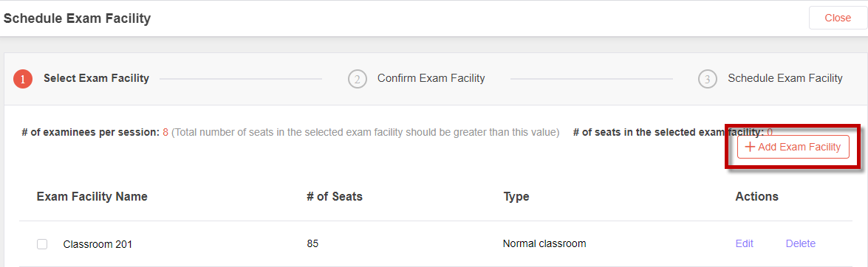Open the Select Exam Facility step label
Image resolution: width=868 pixels, height=267 pixels.
[x=96, y=78]
